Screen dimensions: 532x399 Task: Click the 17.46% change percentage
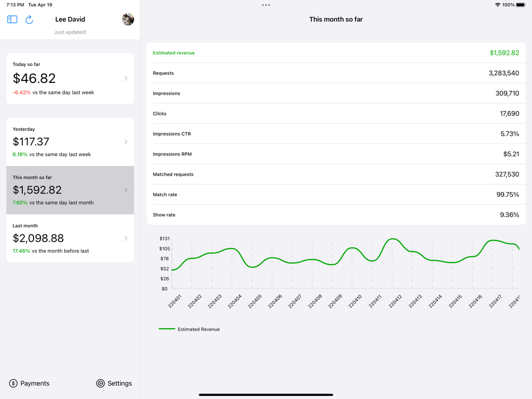pos(21,251)
